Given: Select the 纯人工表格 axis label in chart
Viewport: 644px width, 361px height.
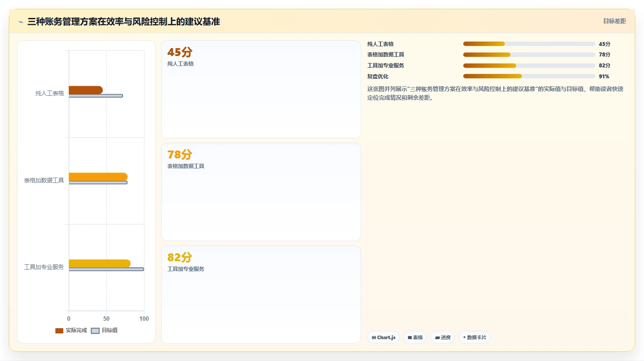Looking at the screenshot, I should tap(49, 93).
